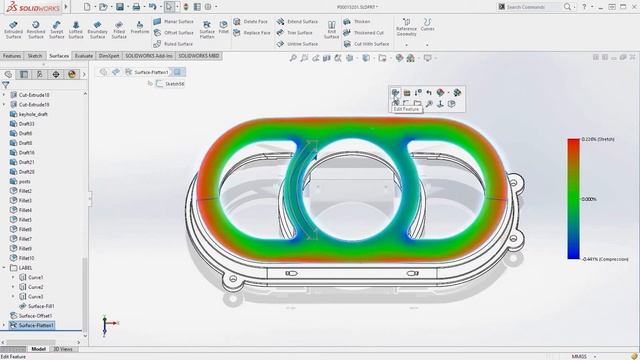Select Surface-Flatten1 in feature tree
This screenshot has height=360, width=640.
[31, 325]
